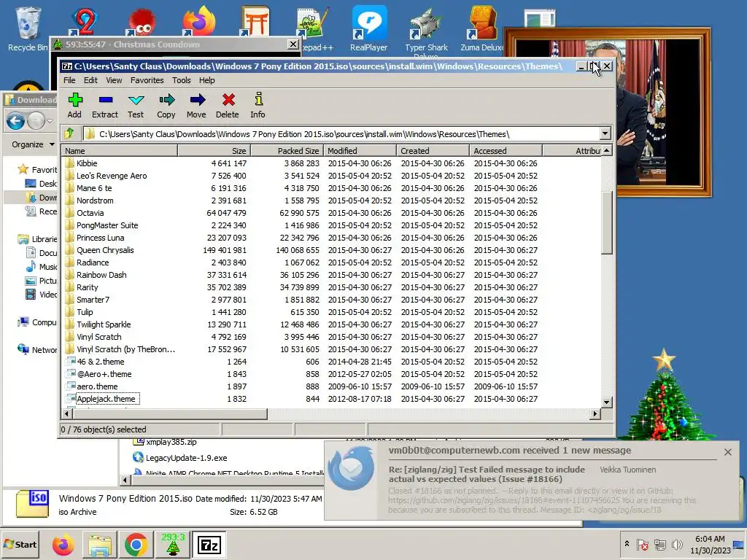Launch Firefox from the desktop shortcut
Viewport: 747px width, 560px height.
coord(198,21)
